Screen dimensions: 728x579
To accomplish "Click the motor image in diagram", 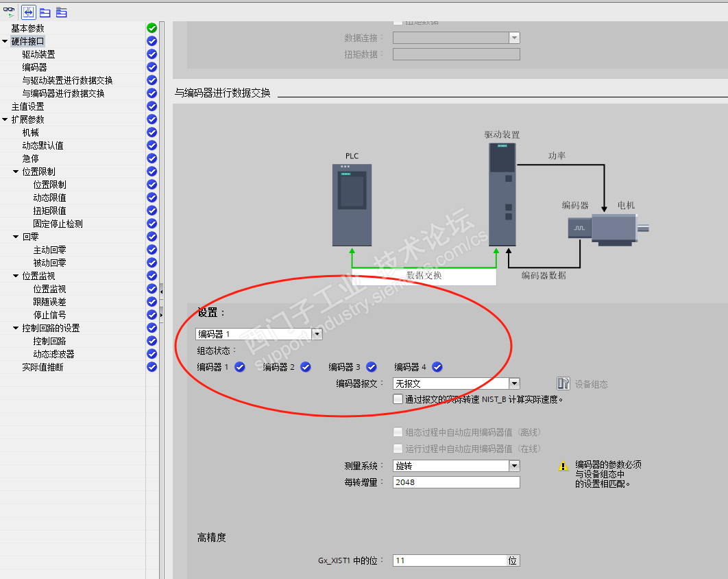I will pos(620,230).
